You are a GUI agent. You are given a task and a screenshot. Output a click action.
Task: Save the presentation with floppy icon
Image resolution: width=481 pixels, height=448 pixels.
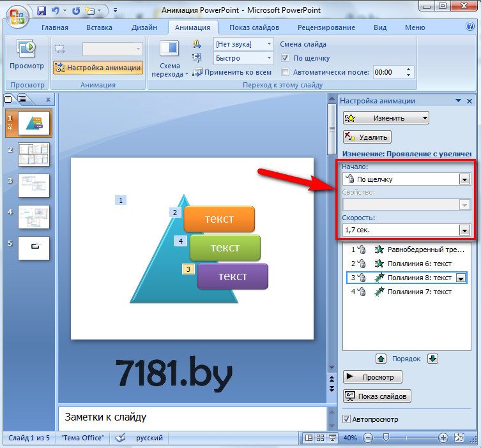click(x=42, y=11)
